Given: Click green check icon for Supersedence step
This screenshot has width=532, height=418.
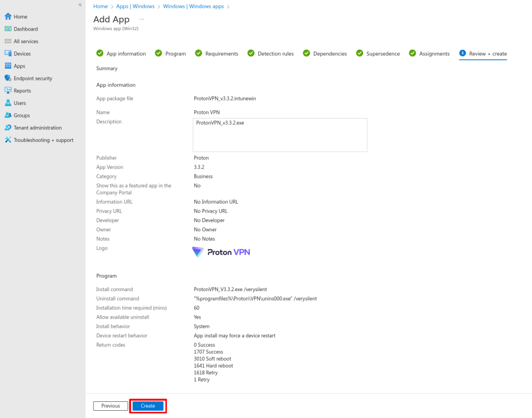Looking at the screenshot, I should coord(360,53).
